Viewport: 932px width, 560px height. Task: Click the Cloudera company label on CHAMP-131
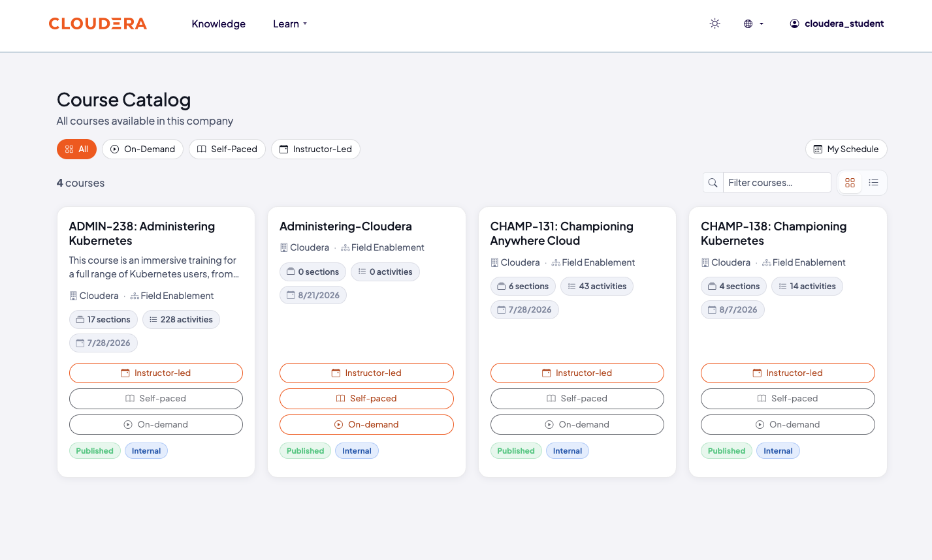515,262
